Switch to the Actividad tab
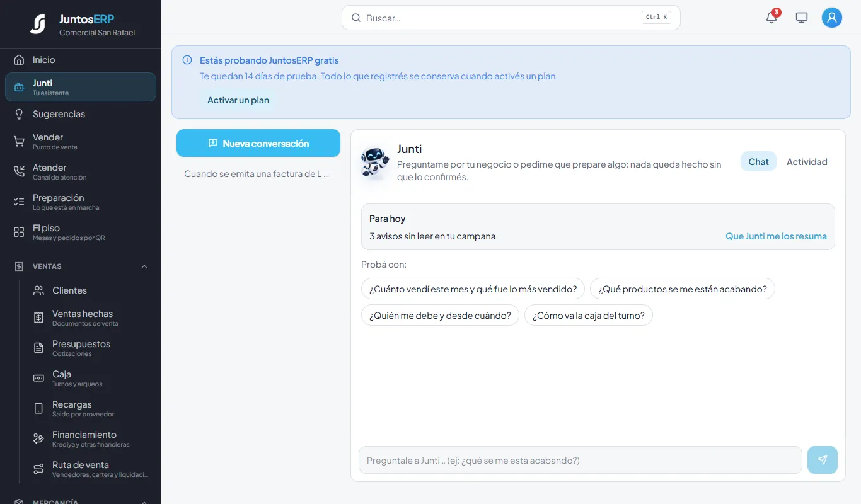 point(807,162)
